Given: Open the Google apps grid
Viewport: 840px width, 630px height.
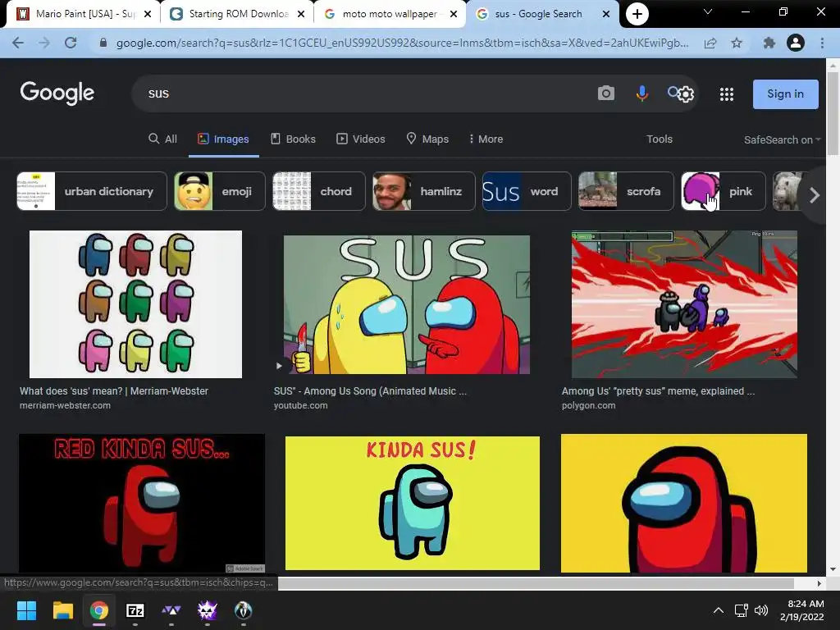Looking at the screenshot, I should tap(727, 94).
